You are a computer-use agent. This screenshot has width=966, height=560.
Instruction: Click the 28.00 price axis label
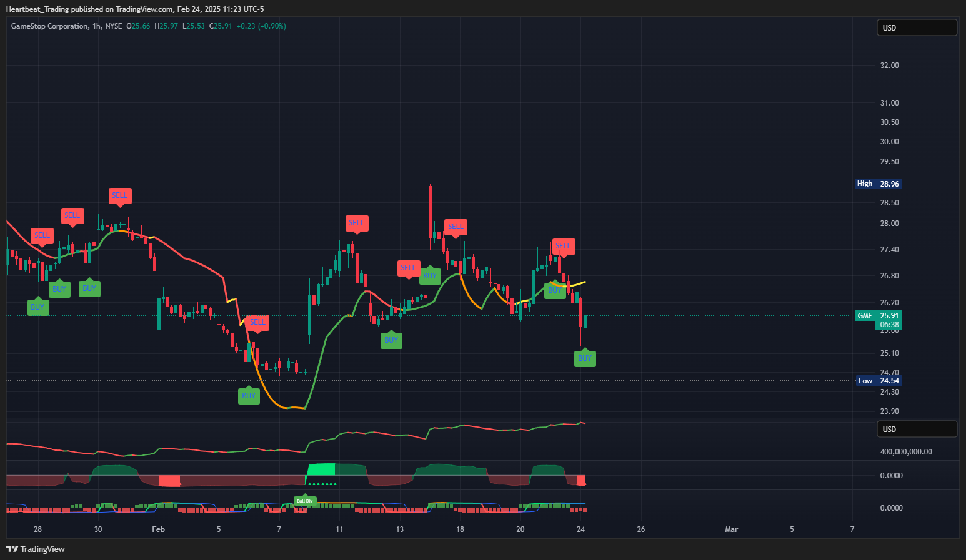[890, 224]
